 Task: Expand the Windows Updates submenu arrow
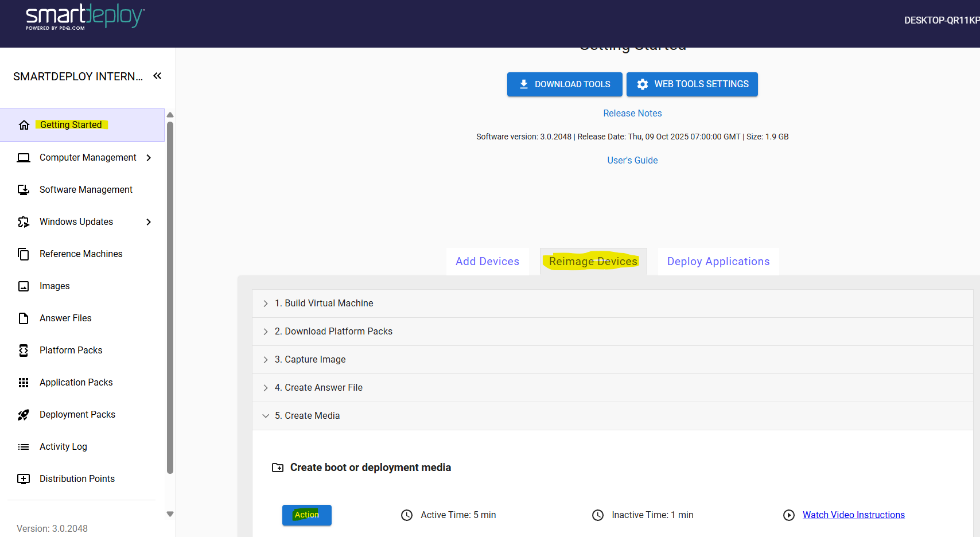tap(149, 222)
